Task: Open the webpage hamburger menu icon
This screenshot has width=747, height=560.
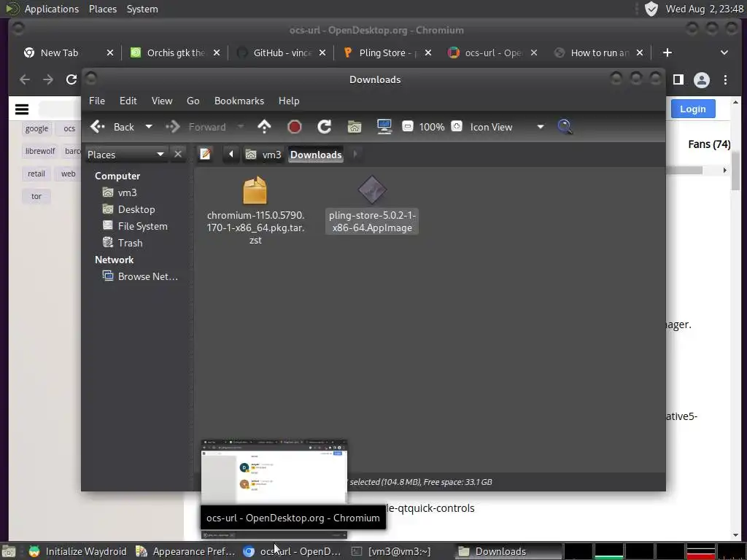Action: click(22, 109)
